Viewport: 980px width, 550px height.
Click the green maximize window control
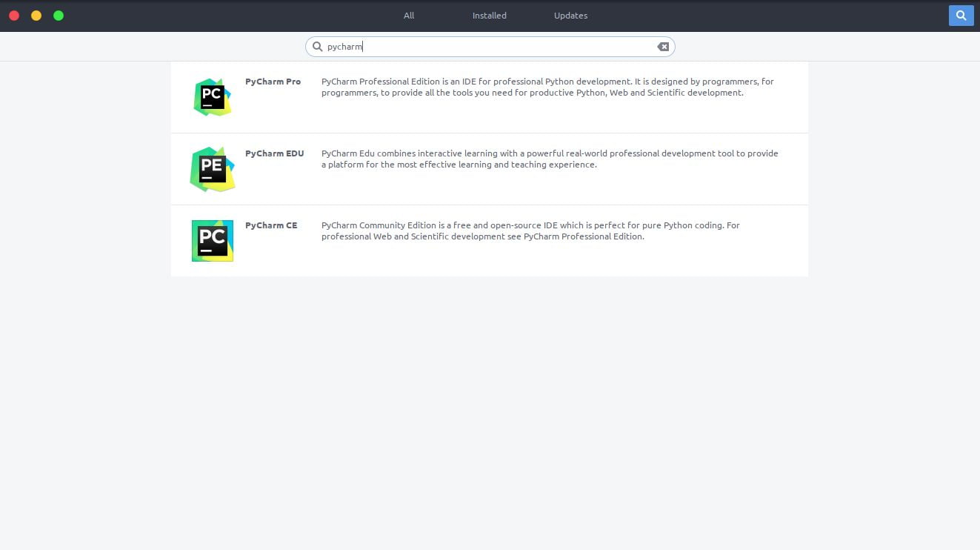[58, 15]
